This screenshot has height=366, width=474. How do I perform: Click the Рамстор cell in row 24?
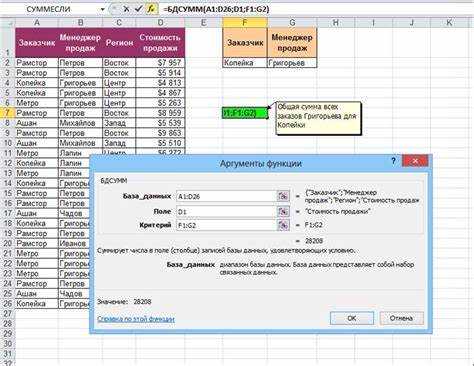click(x=37, y=284)
